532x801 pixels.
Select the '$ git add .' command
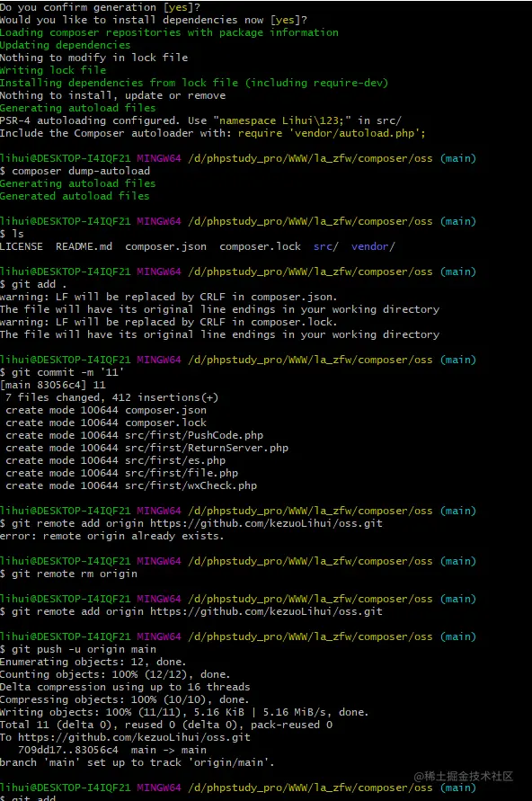33,284
